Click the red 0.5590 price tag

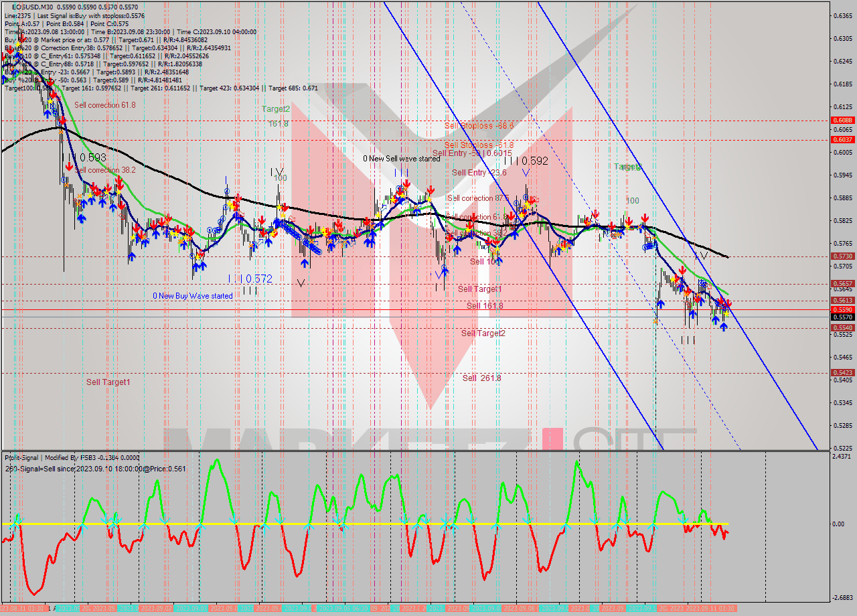point(842,310)
